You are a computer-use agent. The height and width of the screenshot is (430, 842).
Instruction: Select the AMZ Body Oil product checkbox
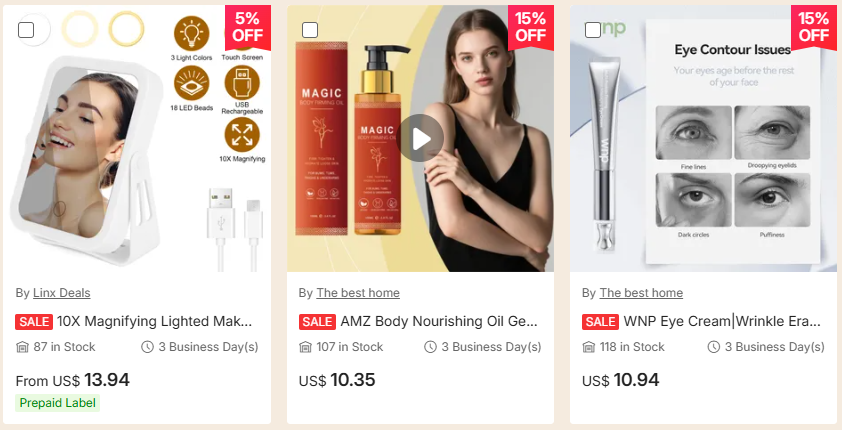309,31
